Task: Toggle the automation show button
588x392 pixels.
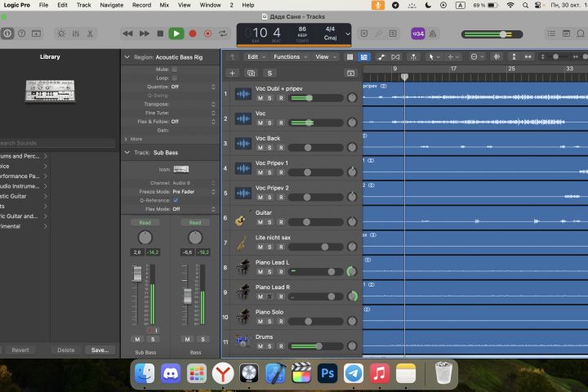Action: pyautogui.click(x=381, y=57)
